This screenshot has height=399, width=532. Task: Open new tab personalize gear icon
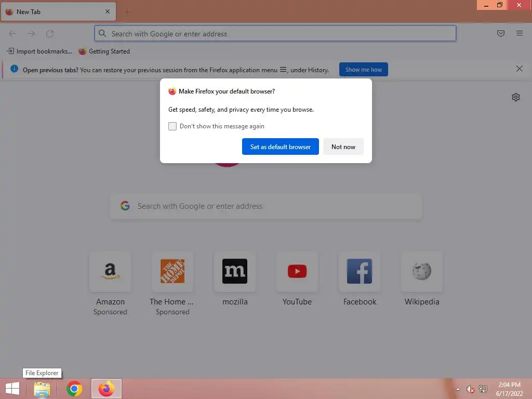click(x=516, y=97)
